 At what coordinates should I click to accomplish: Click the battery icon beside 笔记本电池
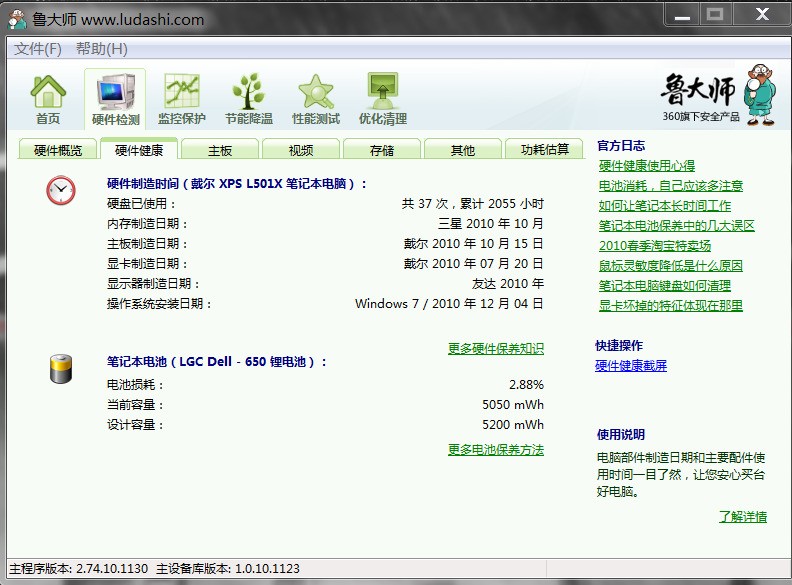(61, 369)
